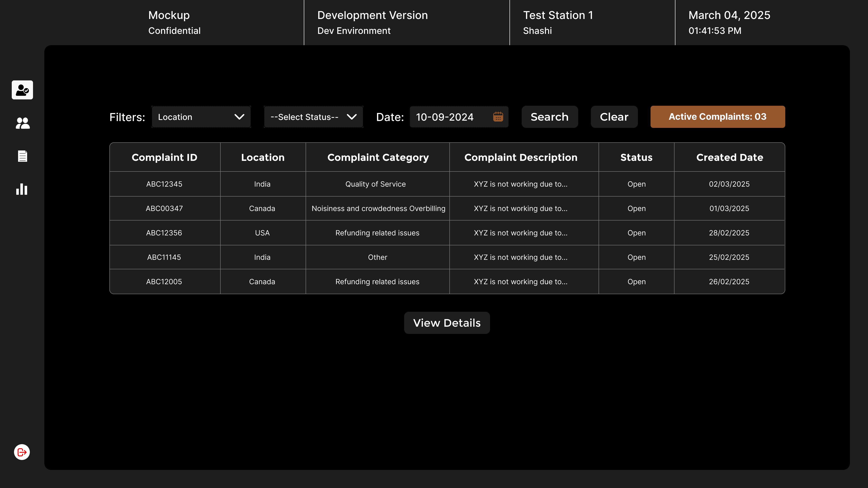
Task: Select the ABC12345 complaint row
Action: pos(164,184)
